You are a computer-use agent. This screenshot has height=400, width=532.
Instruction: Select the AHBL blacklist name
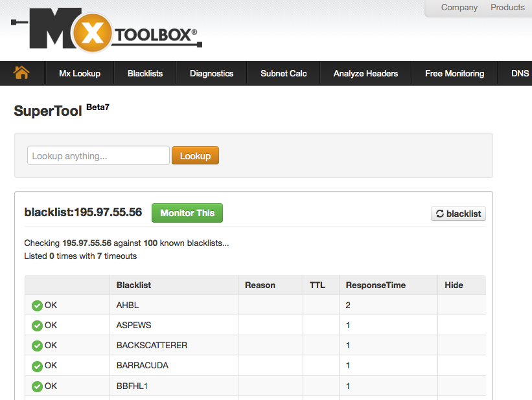tap(128, 305)
